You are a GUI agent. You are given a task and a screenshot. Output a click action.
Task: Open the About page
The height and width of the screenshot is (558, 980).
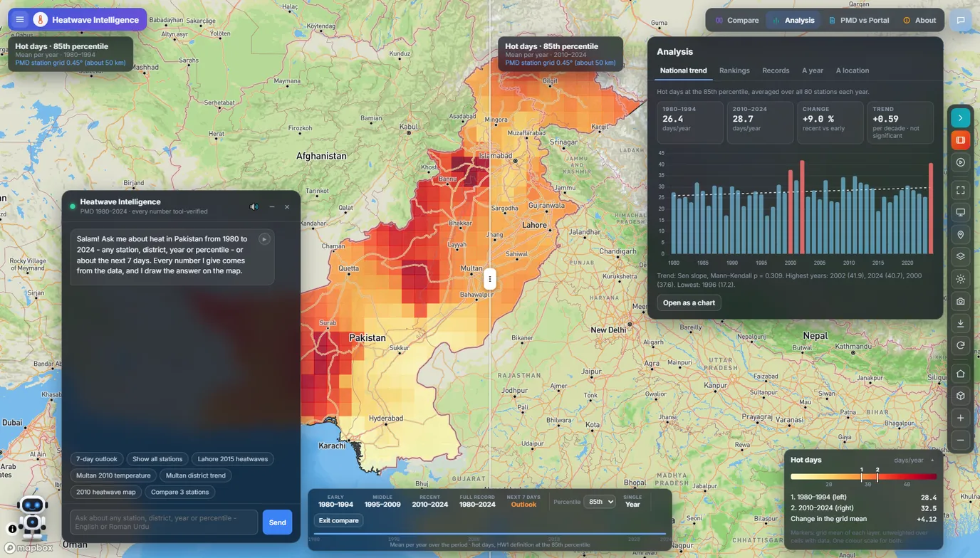point(919,20)
